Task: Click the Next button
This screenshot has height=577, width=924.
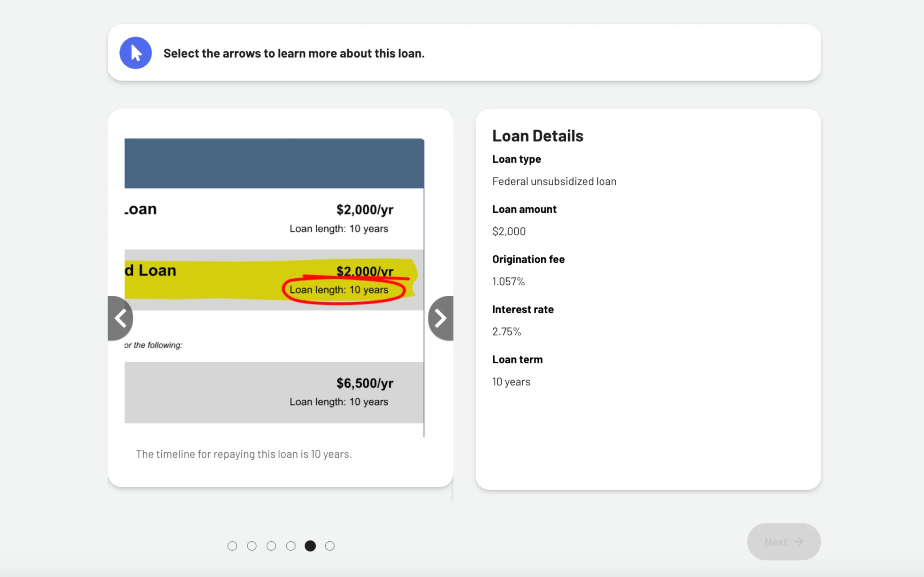Action: pos(783,542)
